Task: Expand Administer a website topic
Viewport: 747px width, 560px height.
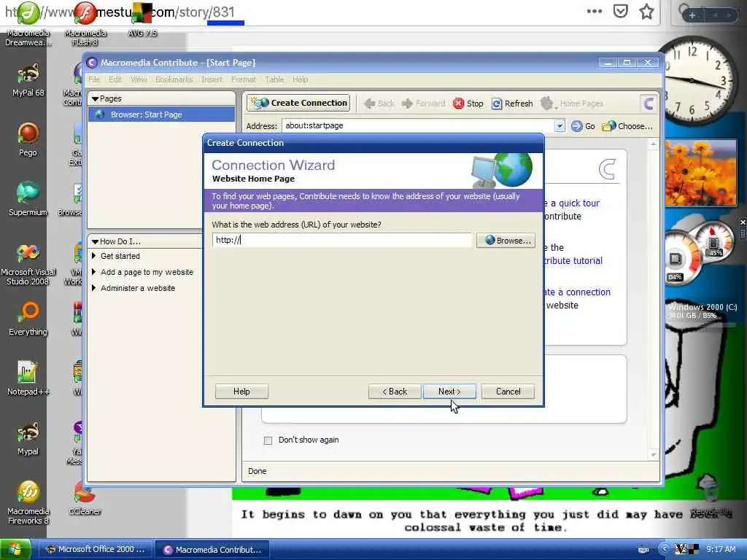Action: pyautogui.click(x=93, y=288)
